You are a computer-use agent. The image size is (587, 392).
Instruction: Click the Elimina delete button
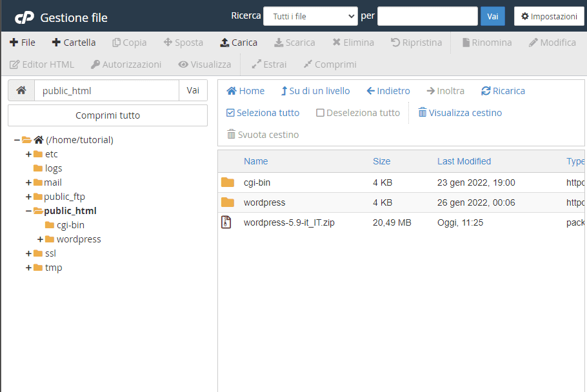pyautogui.click(x=353, y=43)
